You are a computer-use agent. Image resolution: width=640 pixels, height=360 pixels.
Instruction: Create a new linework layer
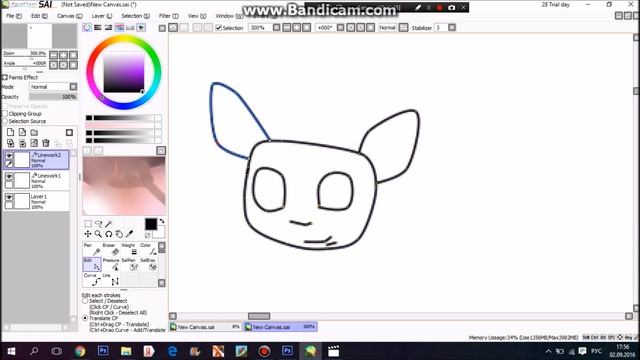tap(22, 132)
